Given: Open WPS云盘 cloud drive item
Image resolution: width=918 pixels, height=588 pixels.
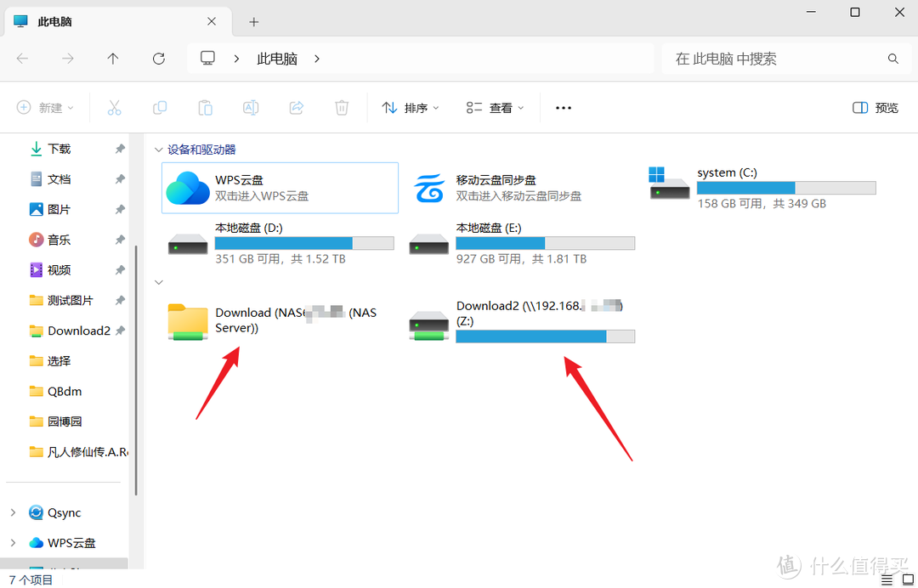Looking at the screenshot, I should coord(280,188).
